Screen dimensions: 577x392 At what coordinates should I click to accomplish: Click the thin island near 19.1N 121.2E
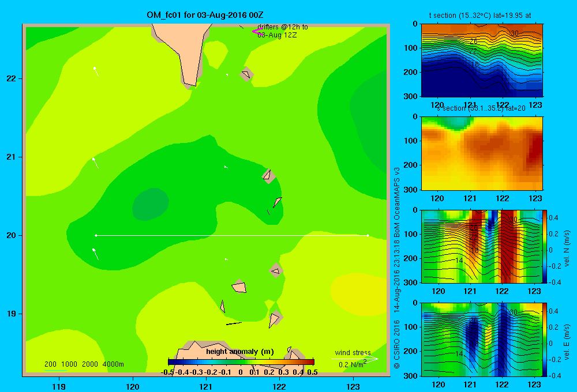point(223,306)
